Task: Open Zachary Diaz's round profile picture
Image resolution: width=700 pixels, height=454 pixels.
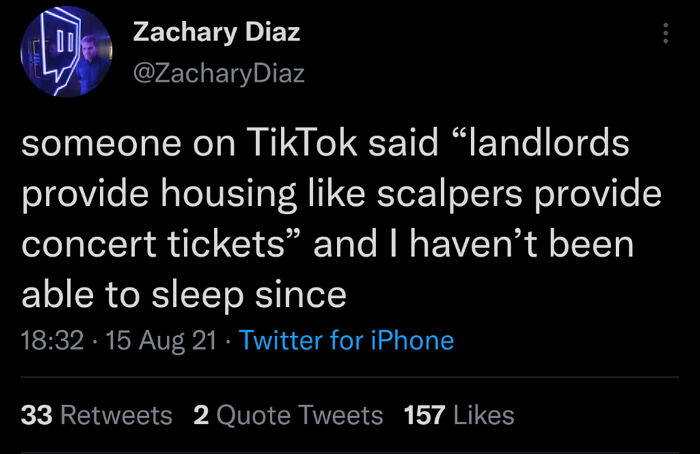Action: pos(67,52)
